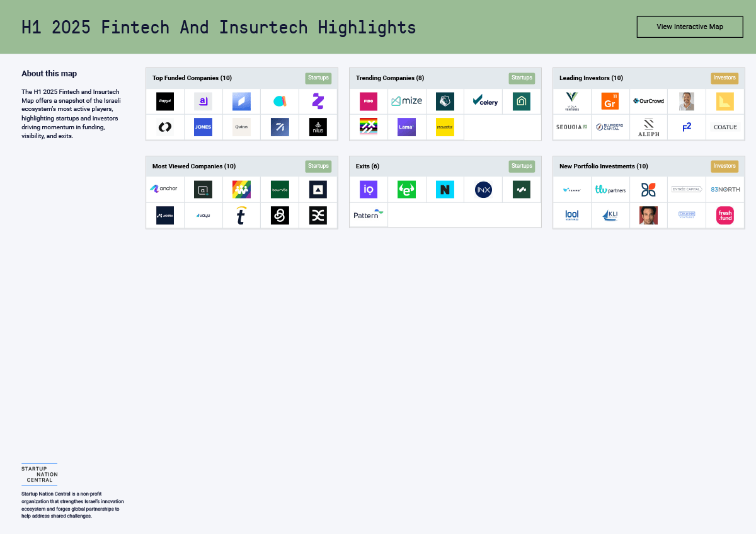Click the blue slashed-arrow logo next to Quinn
The image size is (756, 534).
[280, 127]
